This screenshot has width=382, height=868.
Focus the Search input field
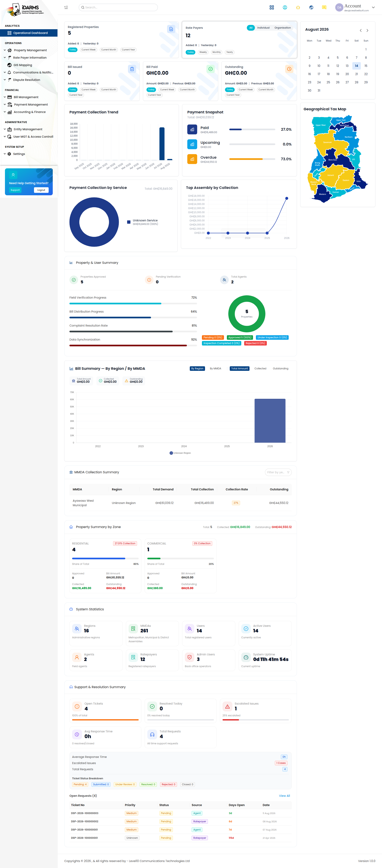[x=118, y=7]
